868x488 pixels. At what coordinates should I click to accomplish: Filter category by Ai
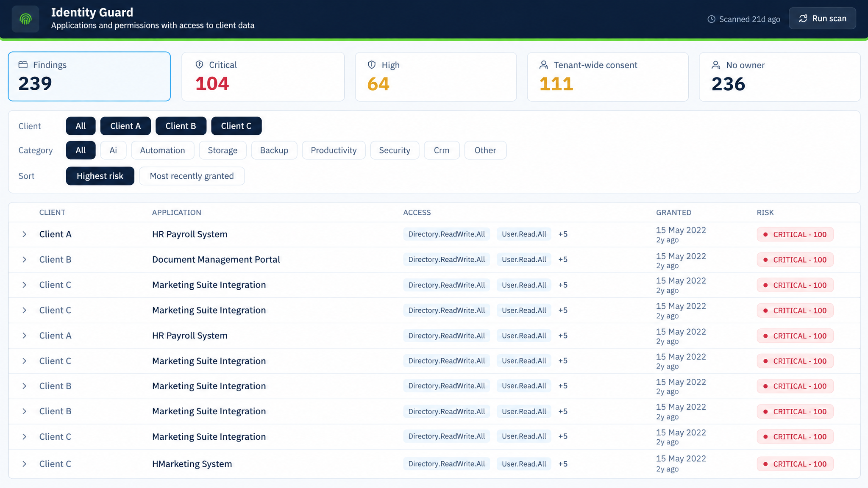pos(113,150)
